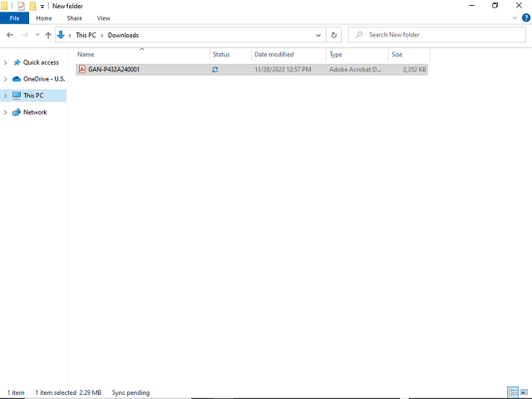Expand the Network tree node
This screenshot has height=399, width=532.
pyautogui.click(x=6, y=112)
